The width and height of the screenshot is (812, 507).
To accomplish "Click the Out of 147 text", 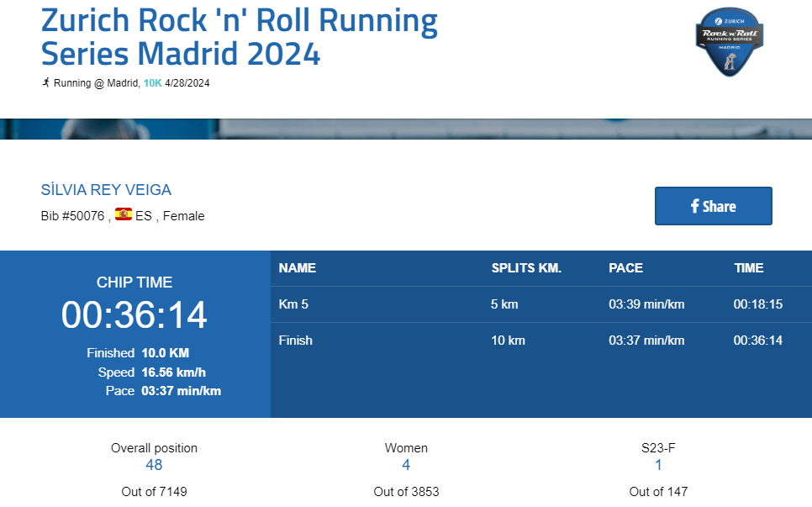I will tap(658, 492).
